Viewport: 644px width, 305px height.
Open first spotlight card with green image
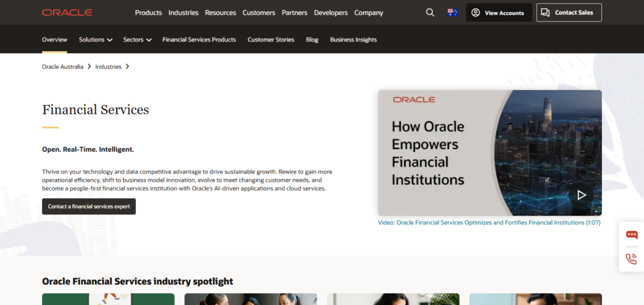point(108,299)
